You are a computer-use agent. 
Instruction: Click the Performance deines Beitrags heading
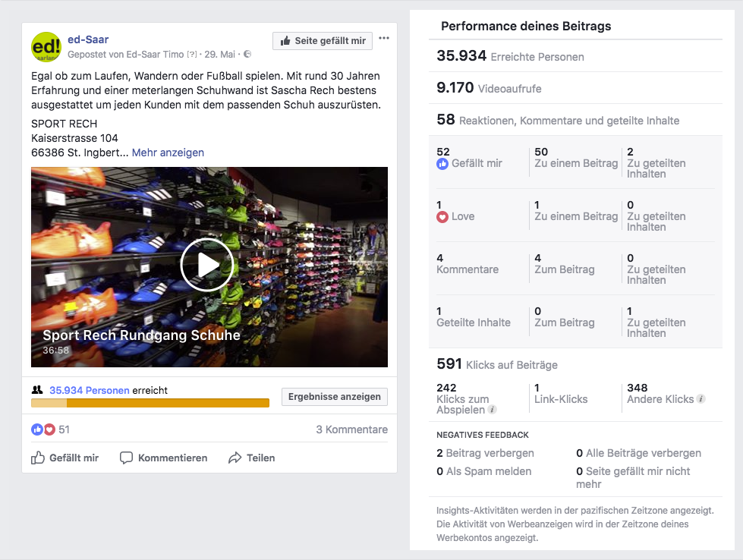pyautogui.click(x=526, y=26)
